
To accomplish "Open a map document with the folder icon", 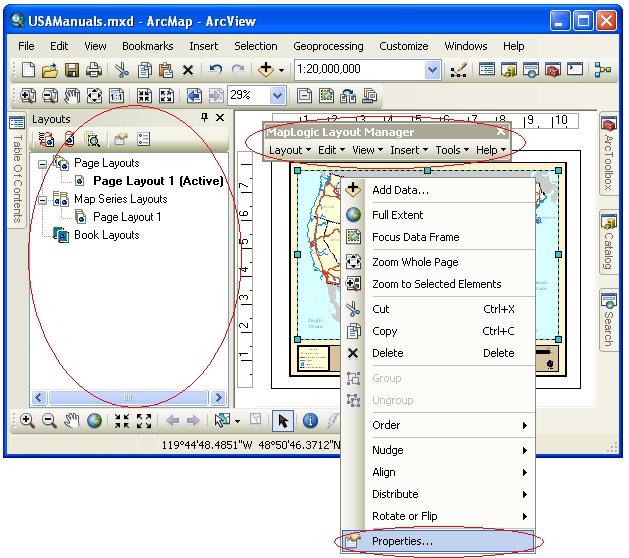I will (x=50, y=70).
